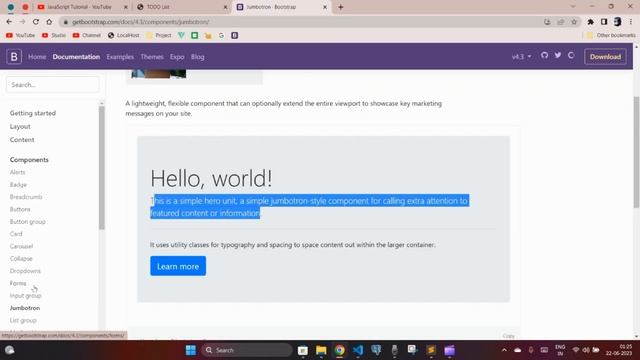Click the Download button
Image resolution: width=640 pixels, height=360 pixels.
pyautogui.click(x=605, y=57)
